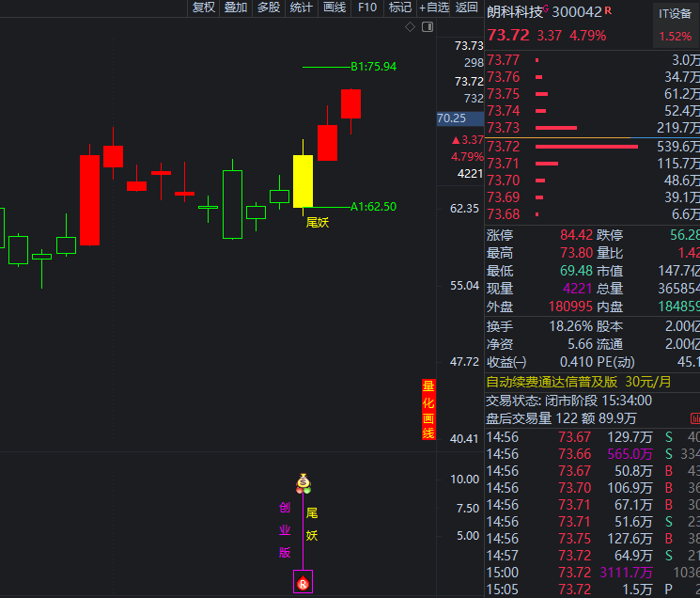700x598 pixels.
Task: Click the large red candle near 62.35
Action: coord(90,200)
